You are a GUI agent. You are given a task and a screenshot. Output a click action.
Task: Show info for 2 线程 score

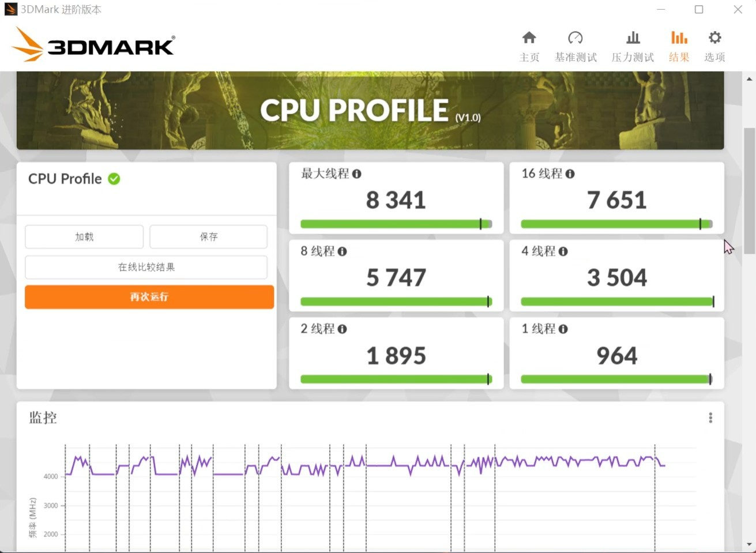point(342,329)
